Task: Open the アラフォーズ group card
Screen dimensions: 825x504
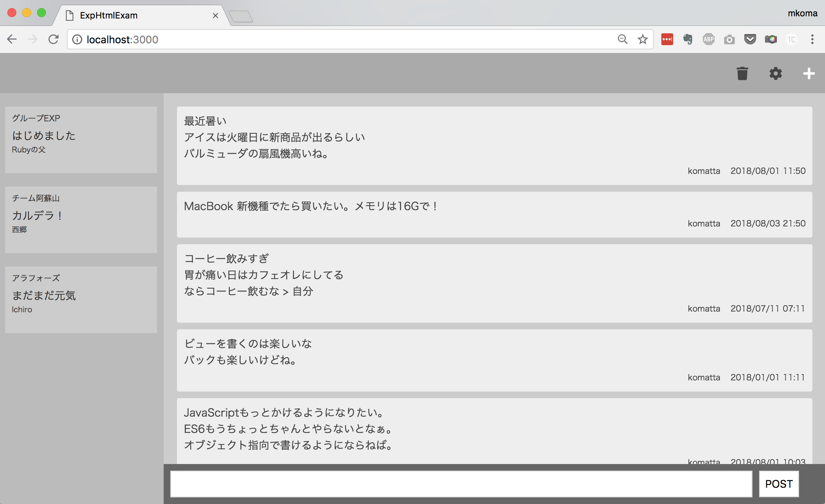Action: click(81, 299)
